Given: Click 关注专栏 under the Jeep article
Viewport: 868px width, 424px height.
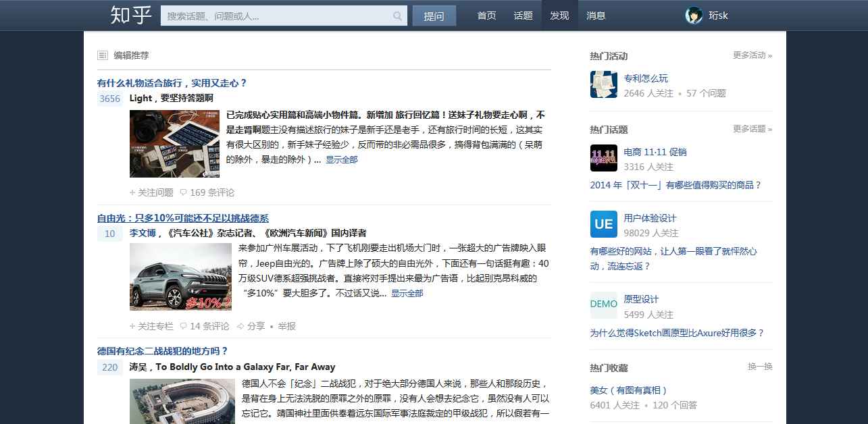Looking at the screenshot, I should 151,326.
